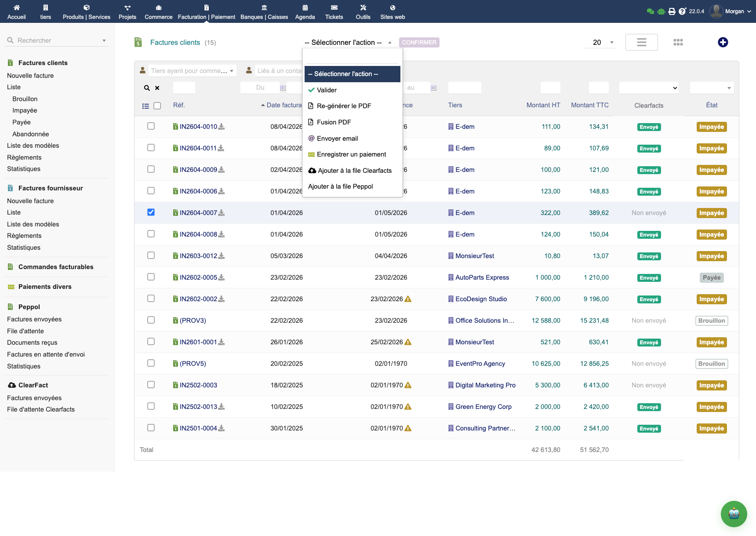Open the chatbot robot icon bottom right
756x536 pixels.
coord(734,514)
